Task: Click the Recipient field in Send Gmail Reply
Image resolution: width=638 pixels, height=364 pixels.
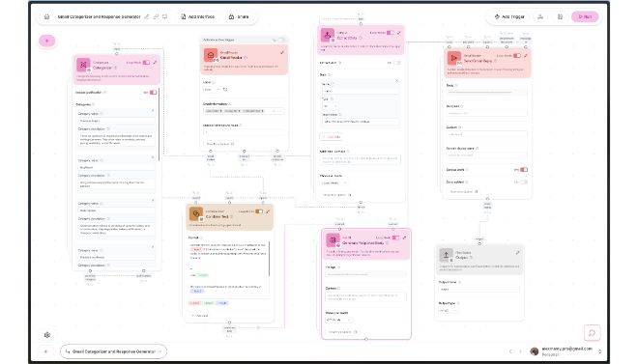Action: pos(487,113)
